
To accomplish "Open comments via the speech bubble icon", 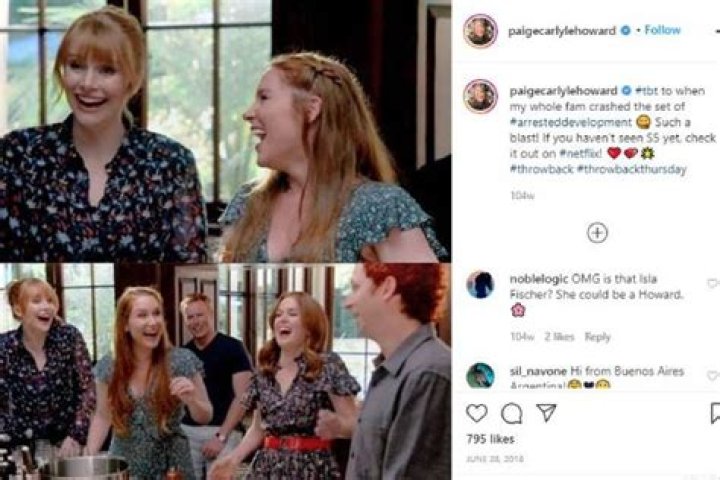I will [512, 413].
